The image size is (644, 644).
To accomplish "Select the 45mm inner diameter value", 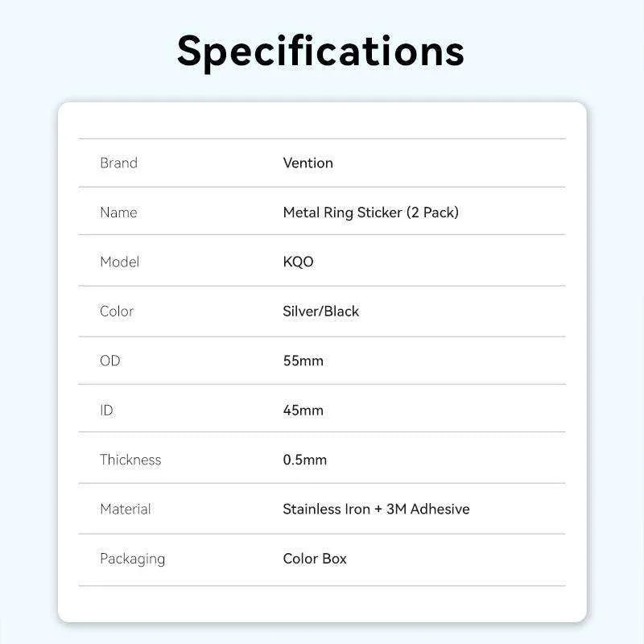I will coord(303,410).
